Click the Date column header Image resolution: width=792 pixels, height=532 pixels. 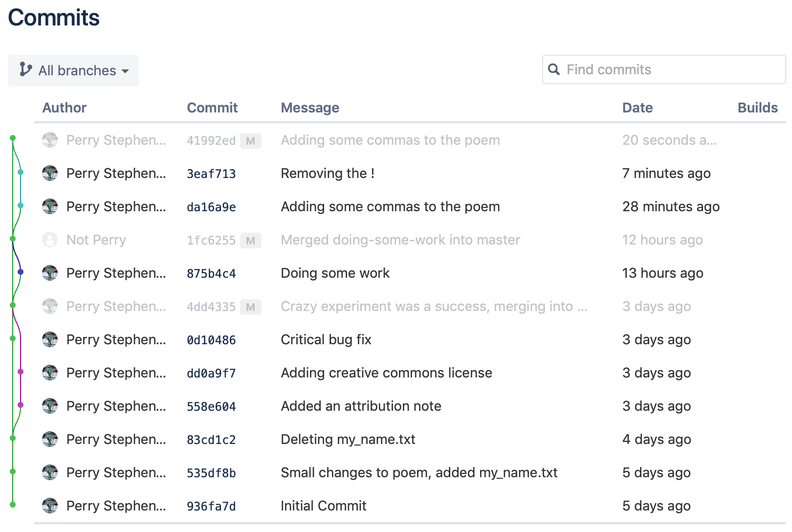tap(638, 108)
